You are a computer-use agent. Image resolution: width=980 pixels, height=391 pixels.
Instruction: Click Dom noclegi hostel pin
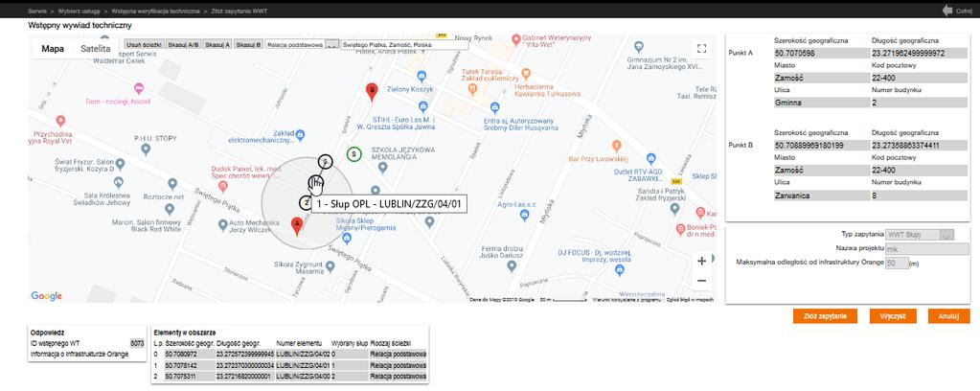pyautogui.click(x=139, y=87)
